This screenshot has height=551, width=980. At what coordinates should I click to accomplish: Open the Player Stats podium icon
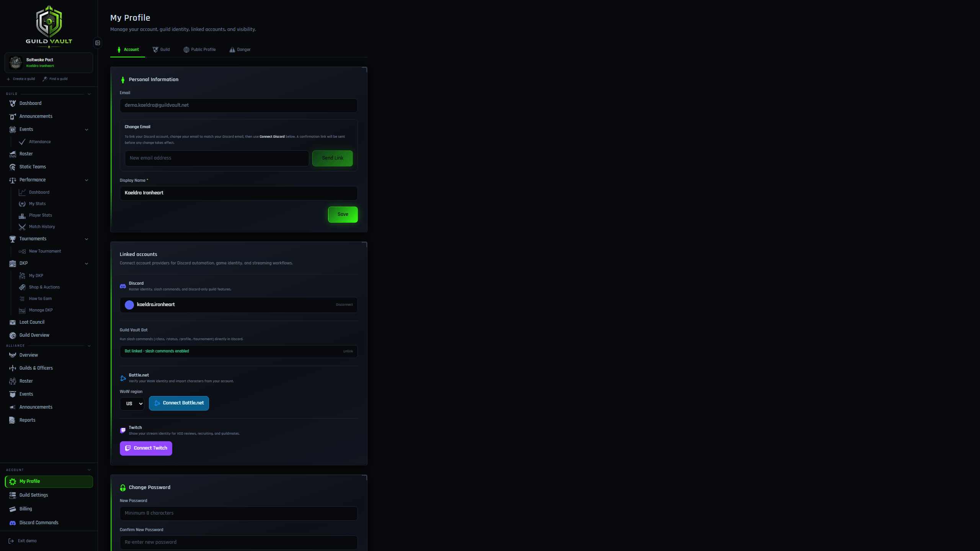click(22, 215)
